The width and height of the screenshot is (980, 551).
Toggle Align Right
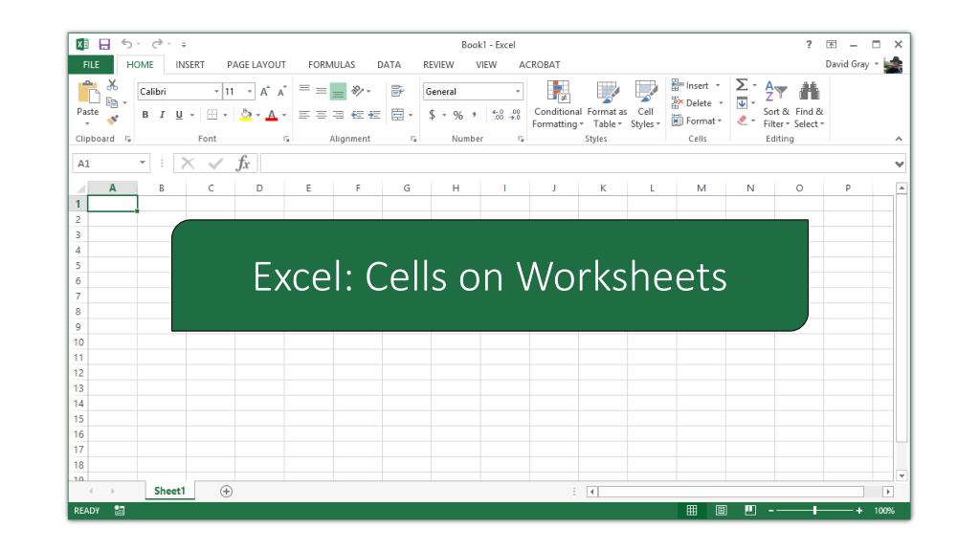click(x=338, y=115)
